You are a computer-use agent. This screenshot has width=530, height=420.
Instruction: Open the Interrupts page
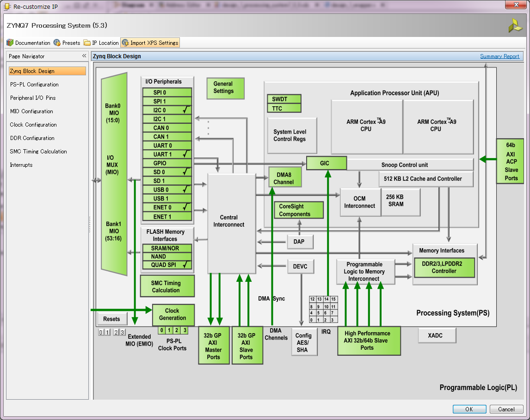click(21, 165)
